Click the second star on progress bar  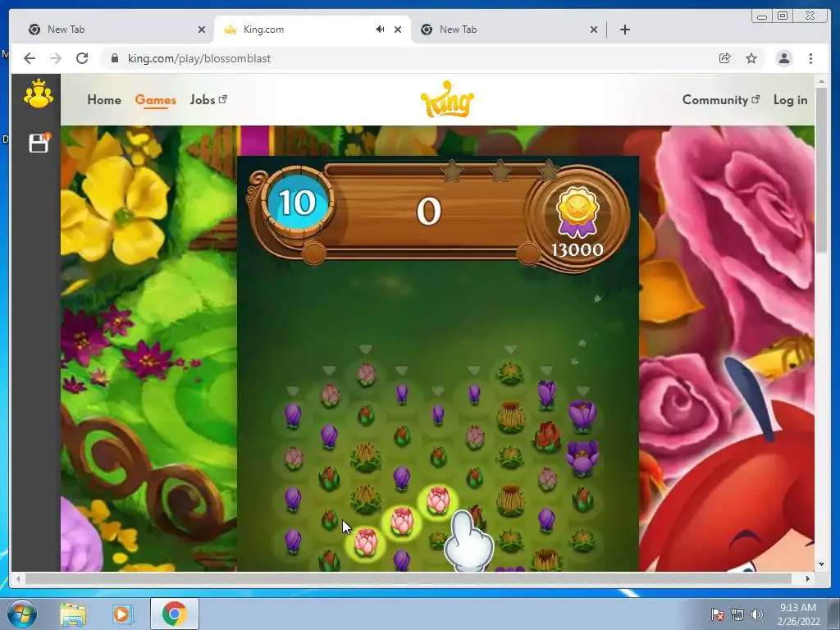(x=500, y=171)
